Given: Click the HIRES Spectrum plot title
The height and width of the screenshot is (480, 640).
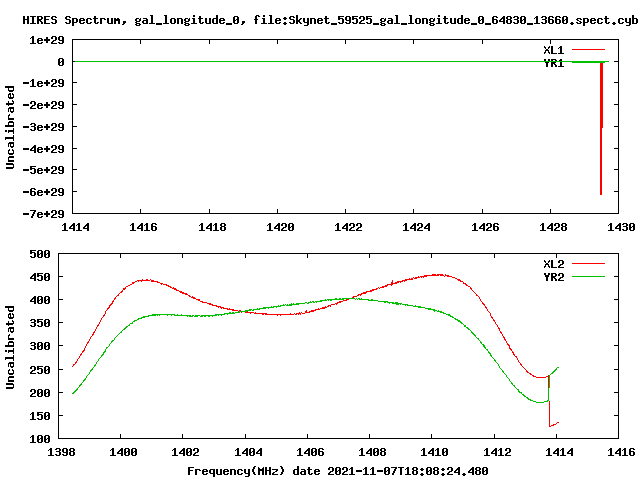Looking at the screenshot, I should pyautogui.click(x=330, y=20).
